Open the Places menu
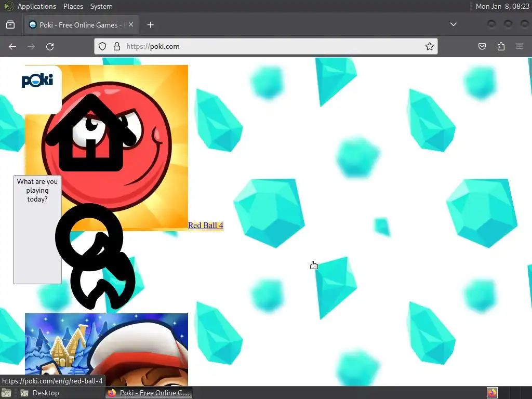Image resolution: width=532 pixels, height=399 pixels. [x=73, y=6]
